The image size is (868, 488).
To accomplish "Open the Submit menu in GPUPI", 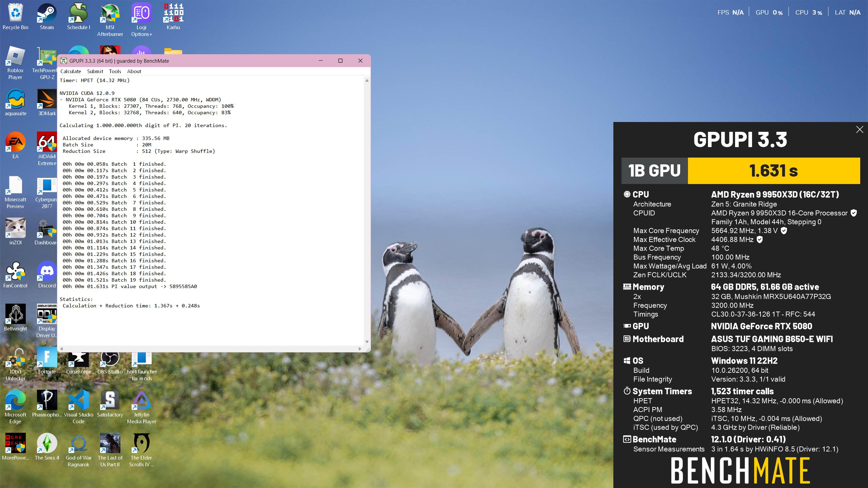I will [95, 71].
